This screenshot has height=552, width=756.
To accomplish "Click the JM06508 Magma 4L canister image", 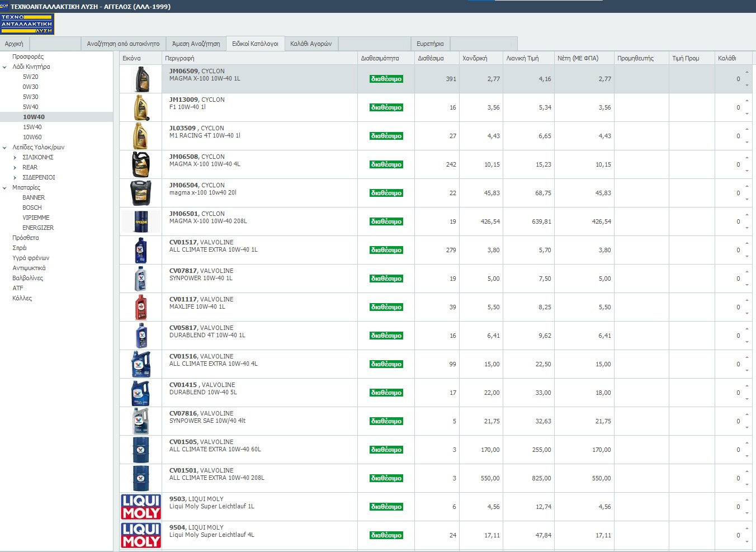I will 141,164.
